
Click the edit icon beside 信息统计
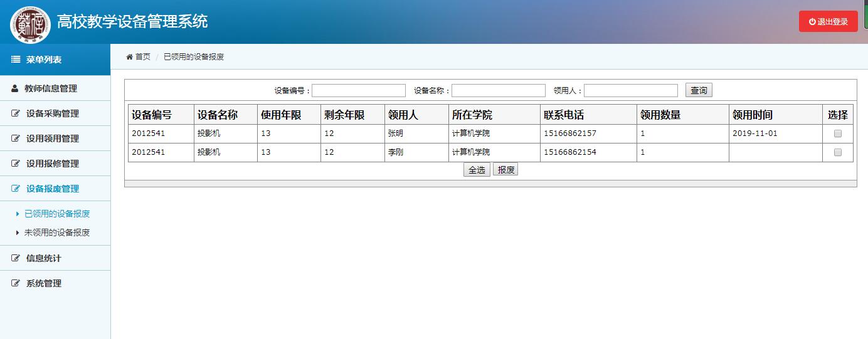click(x=16, y=258)
